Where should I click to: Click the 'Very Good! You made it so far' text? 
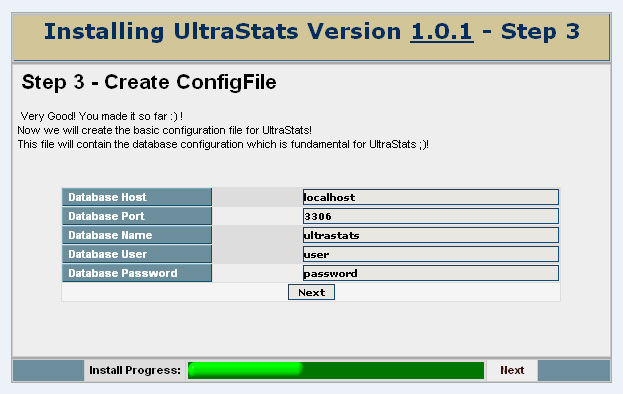[x=102, y=116]
